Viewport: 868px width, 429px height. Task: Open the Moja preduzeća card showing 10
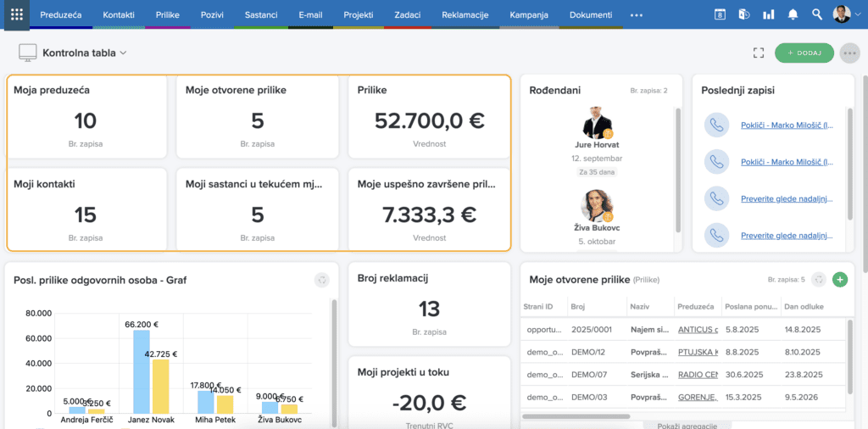(86, 117)
